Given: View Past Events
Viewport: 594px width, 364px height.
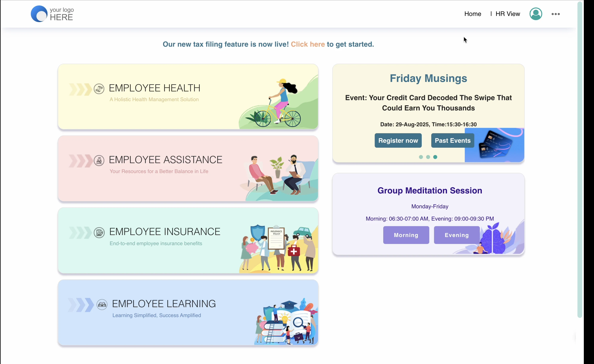Looking at the screenshot, I should pyautogui.click(x=452, y=140).
